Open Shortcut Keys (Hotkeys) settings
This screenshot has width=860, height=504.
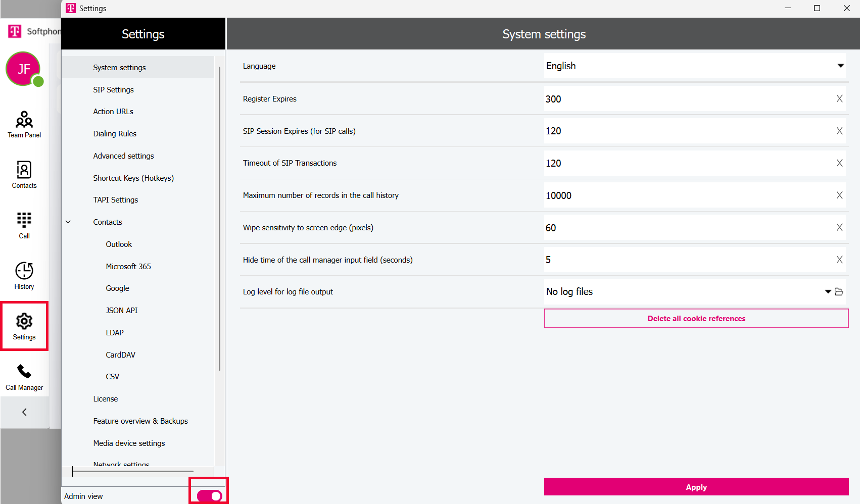coord(133,178)
